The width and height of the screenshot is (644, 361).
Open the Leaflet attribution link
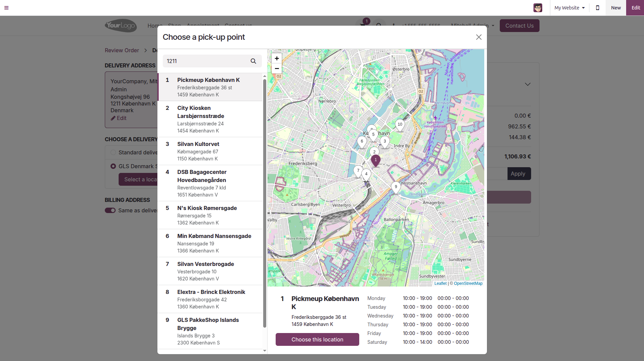[x=440, y=283]
